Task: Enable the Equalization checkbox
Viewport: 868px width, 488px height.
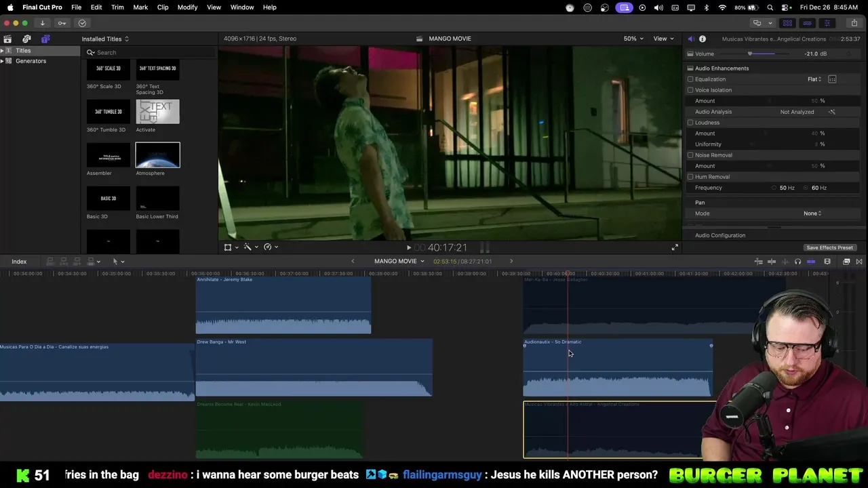Action: [x=690, y=79]
